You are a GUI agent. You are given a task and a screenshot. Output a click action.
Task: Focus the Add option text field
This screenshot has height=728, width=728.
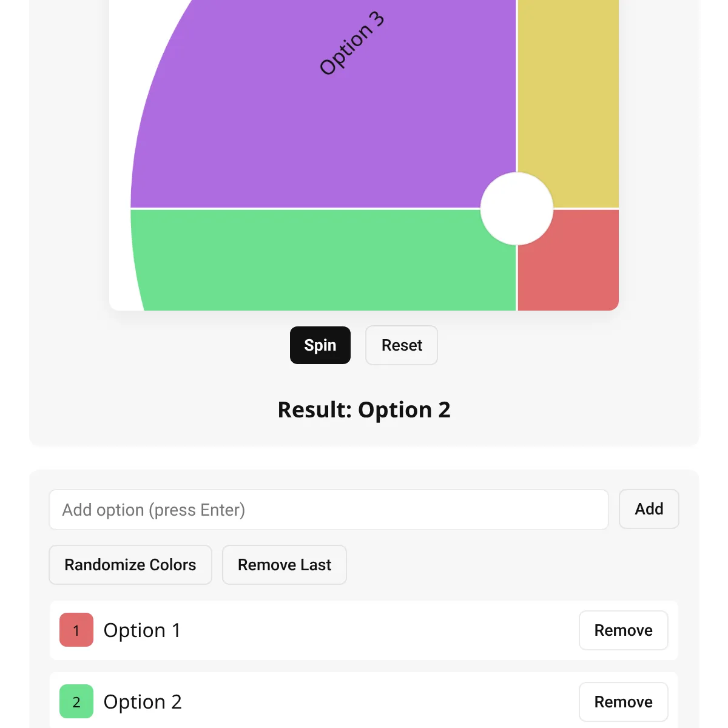[x=329, y=510]
